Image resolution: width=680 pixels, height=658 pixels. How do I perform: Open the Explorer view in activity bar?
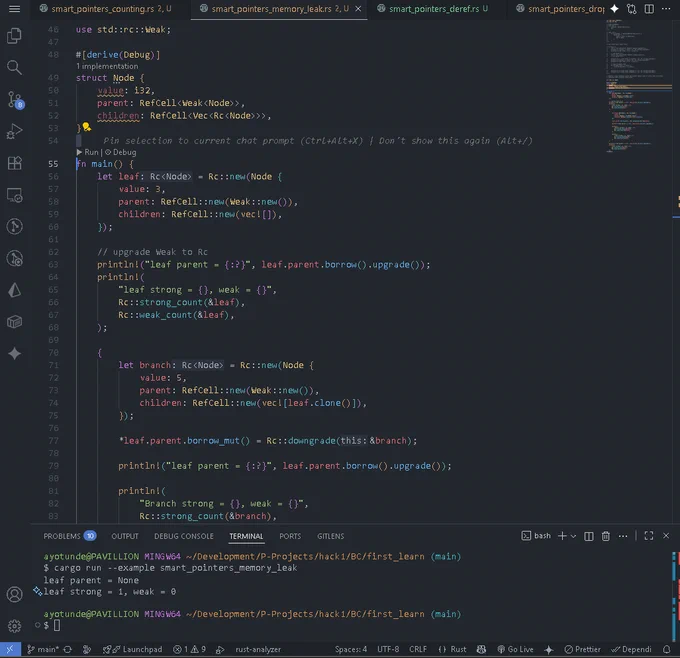pyautogui.click(x=14, y=36)
